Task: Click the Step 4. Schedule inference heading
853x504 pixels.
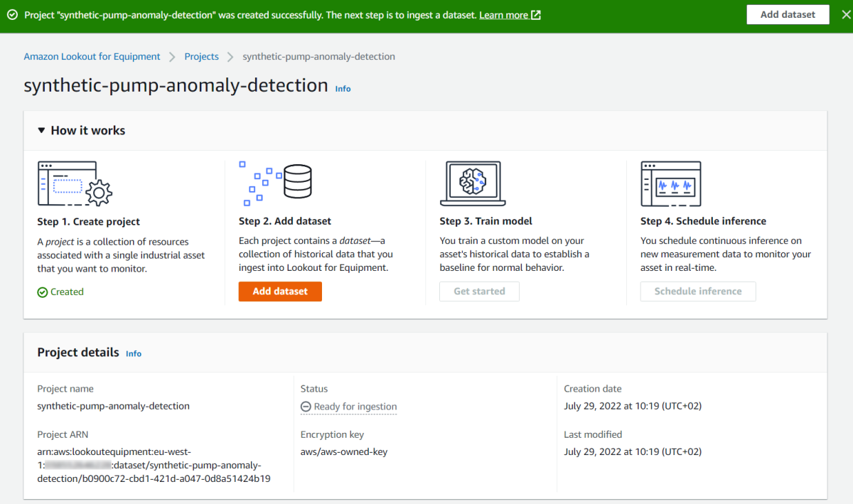Action: pos(704,221)
